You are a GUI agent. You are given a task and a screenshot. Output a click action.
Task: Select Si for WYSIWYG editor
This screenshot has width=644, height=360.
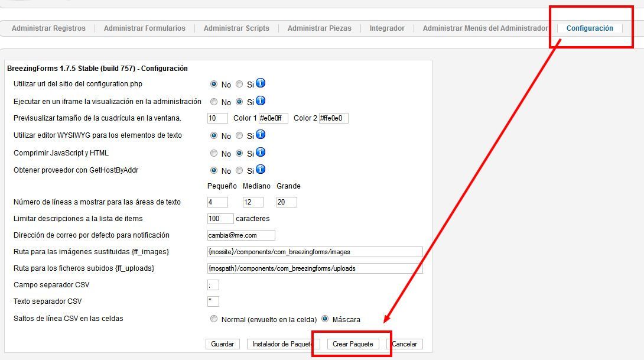coord(239,135)
